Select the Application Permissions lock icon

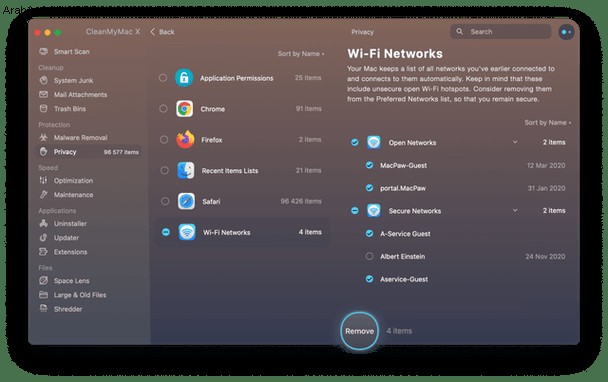[184, 78]
